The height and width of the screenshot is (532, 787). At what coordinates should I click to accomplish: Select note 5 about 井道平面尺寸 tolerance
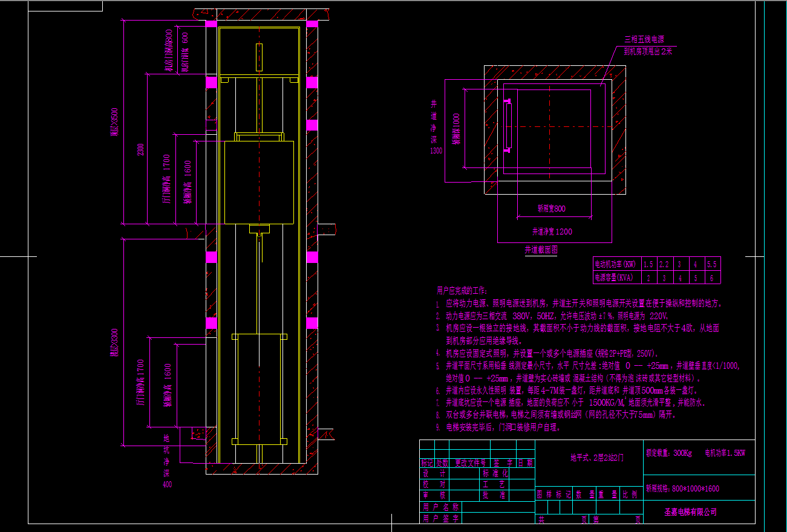tap(588, 372)
